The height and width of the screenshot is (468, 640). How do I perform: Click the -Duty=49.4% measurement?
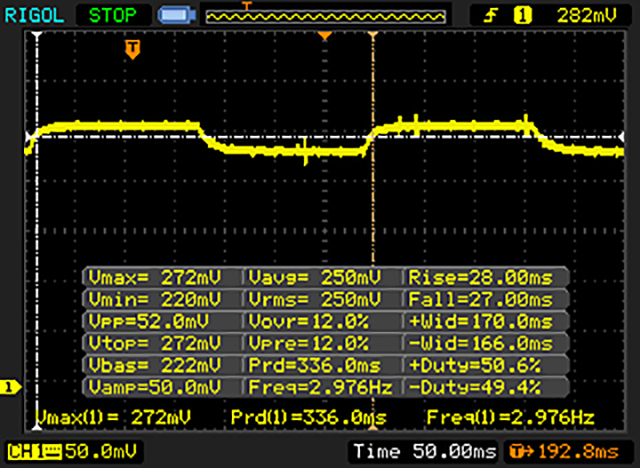click(x=475, y=387)
